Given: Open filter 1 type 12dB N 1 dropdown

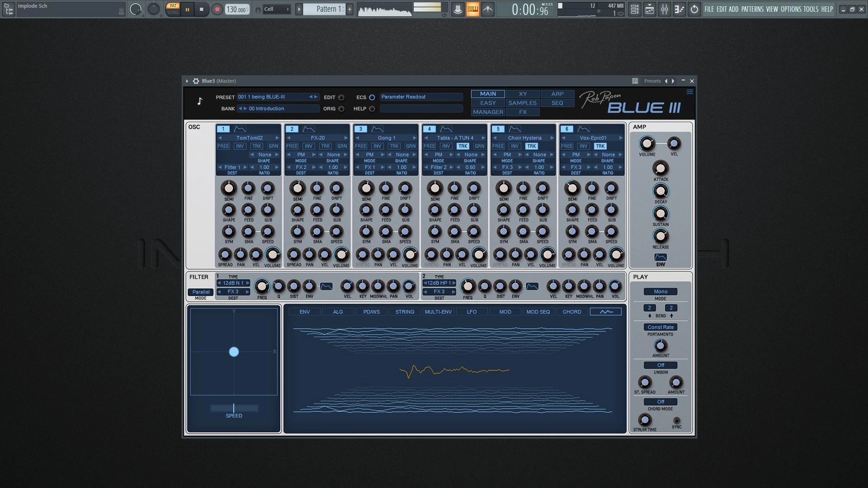Looking at the screenshot, I should click(x=233, y=283).
